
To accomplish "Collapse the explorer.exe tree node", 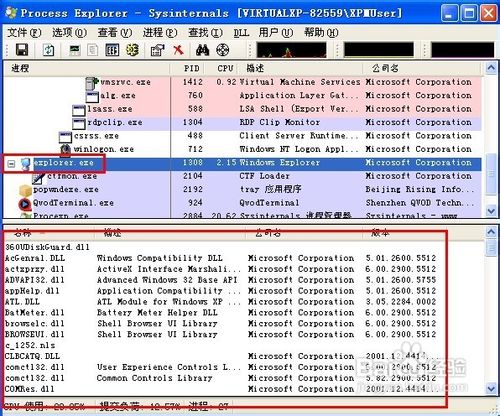I will 11,164.
